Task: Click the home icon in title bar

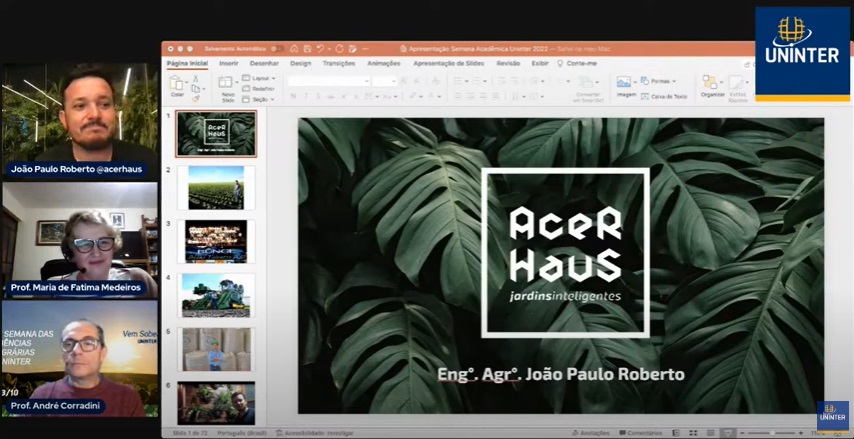Action: tap(292, 48)
